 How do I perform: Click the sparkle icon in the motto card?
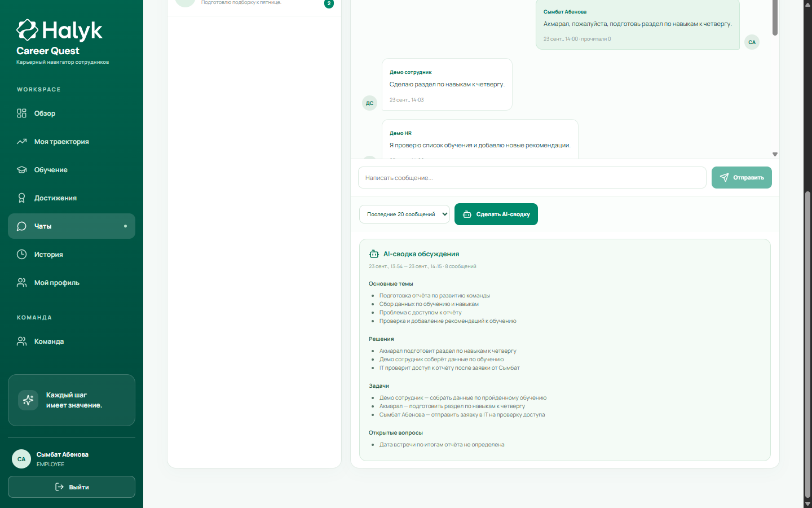(28, 400)
